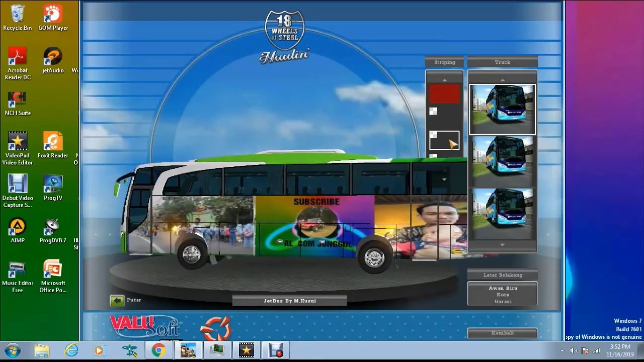This screenshot has width=644, height=362.
Task: Launch Internet Explorer from the taskbar
Action: 71,350
